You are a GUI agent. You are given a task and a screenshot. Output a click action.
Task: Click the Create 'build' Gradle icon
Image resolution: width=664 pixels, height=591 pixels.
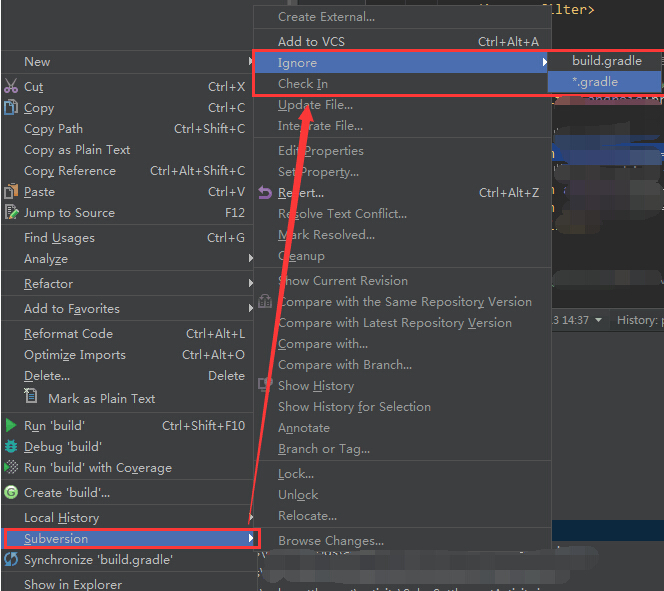pyautogui.click(x=11, y=492)
